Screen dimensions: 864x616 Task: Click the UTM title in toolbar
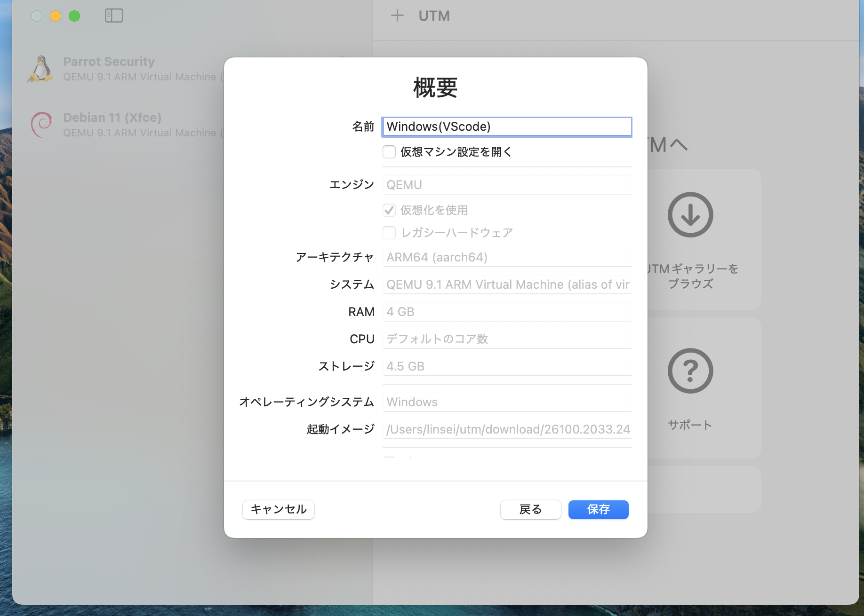pos(434,16)
